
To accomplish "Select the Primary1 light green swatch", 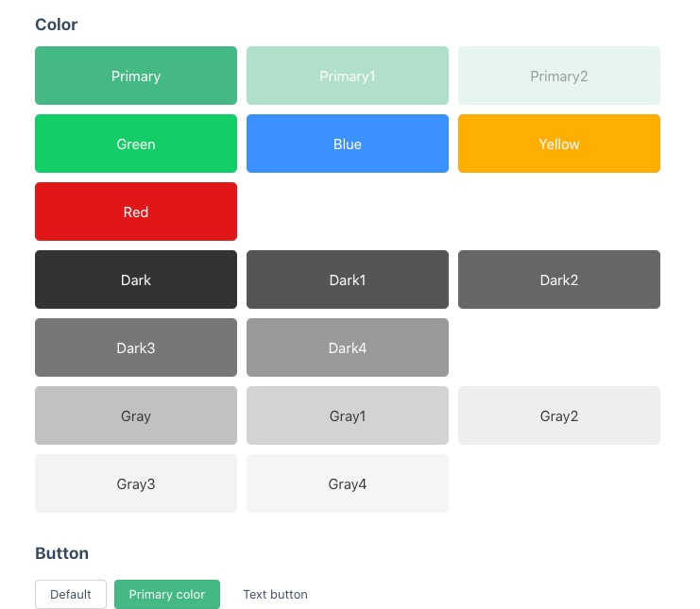I will tap(348, 76).
